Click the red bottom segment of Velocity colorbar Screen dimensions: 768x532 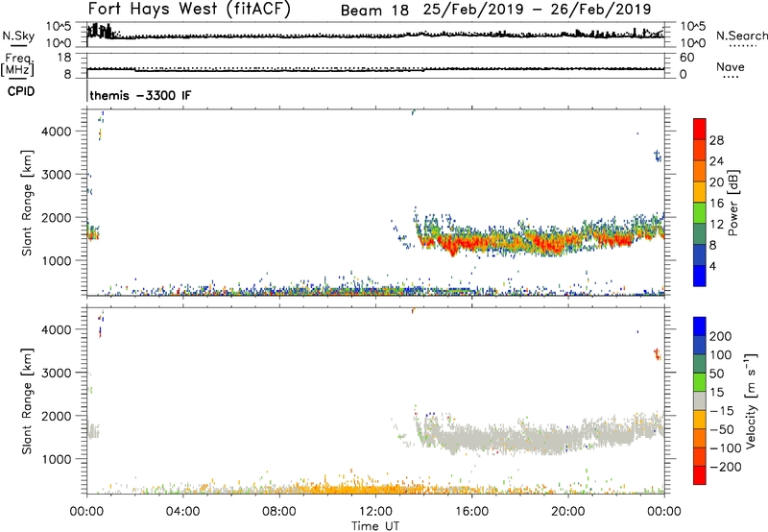(x=700, y=475)
